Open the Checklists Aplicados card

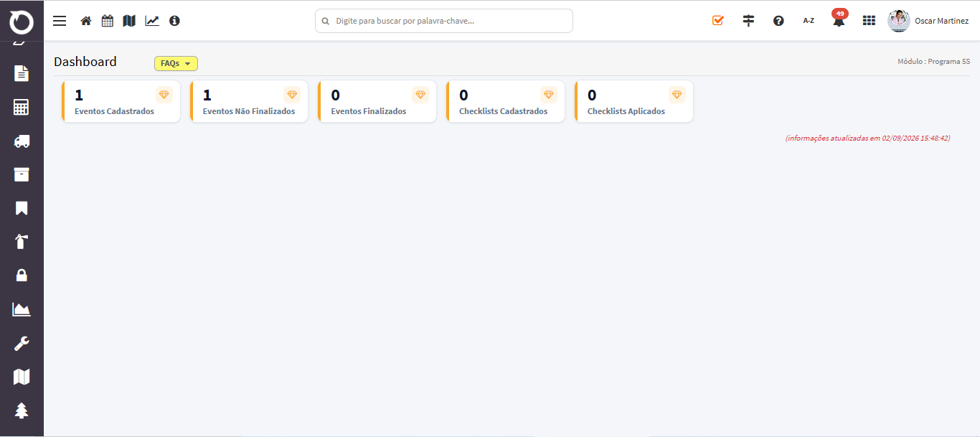(633, 101)
